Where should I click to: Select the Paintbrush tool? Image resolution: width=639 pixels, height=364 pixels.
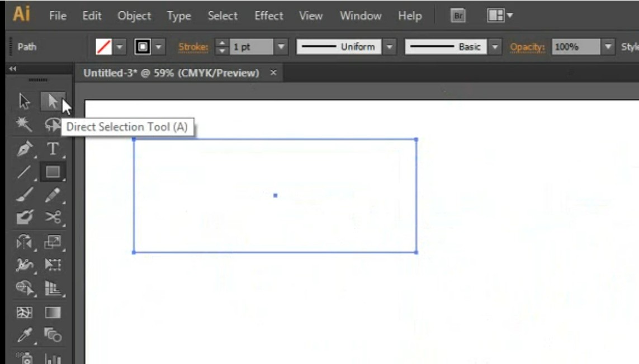tap(25, 195)
